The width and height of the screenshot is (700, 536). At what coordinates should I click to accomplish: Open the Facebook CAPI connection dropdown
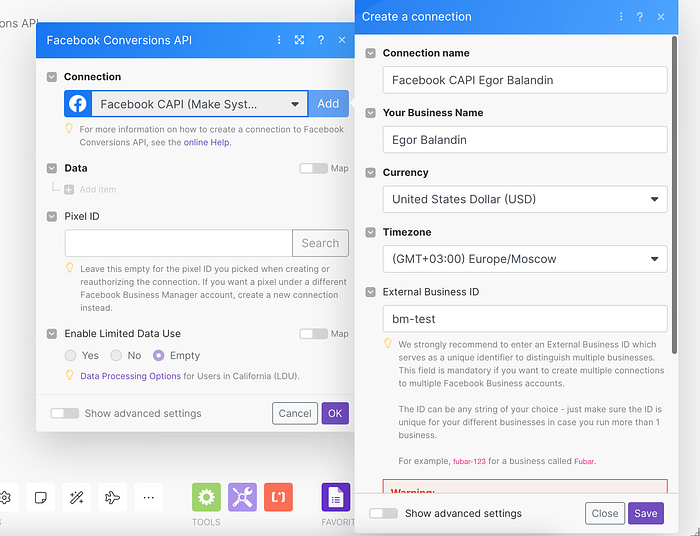point(200,104)
